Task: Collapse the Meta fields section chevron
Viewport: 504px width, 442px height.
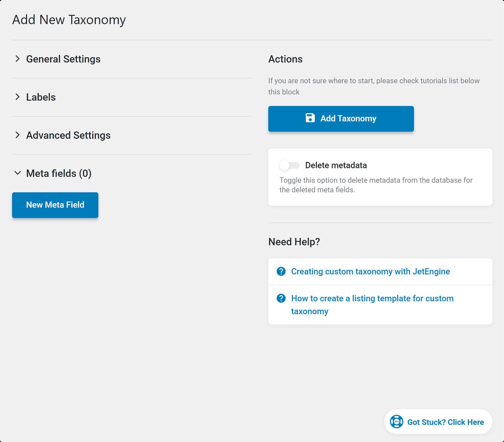Action: (17, 173)
